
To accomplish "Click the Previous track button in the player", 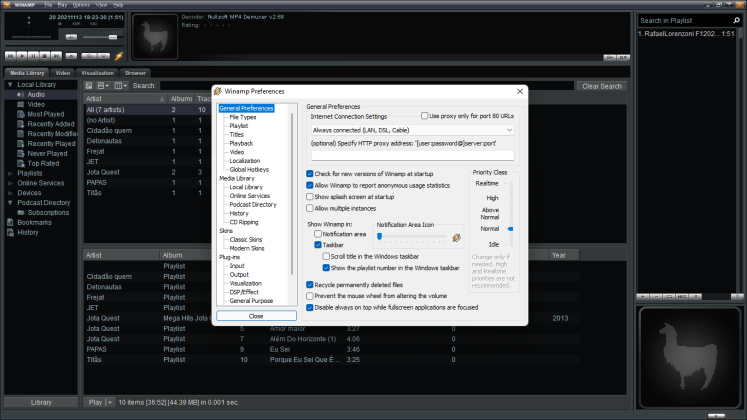I will 10,56.
